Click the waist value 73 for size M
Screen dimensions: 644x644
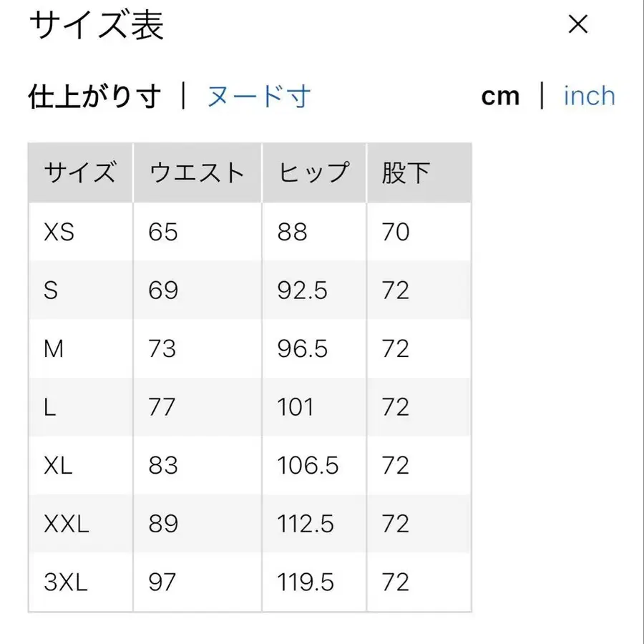point(162,349)
